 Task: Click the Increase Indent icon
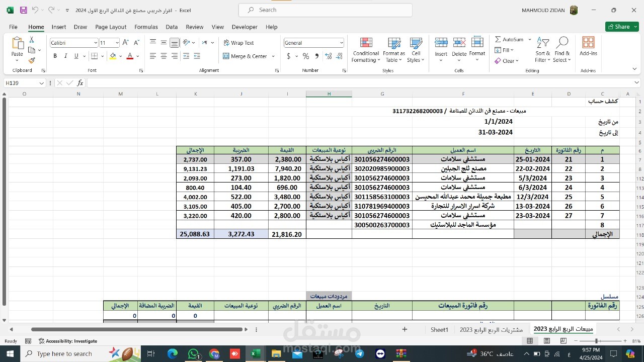pyautogui.click(x=197, y=56)
